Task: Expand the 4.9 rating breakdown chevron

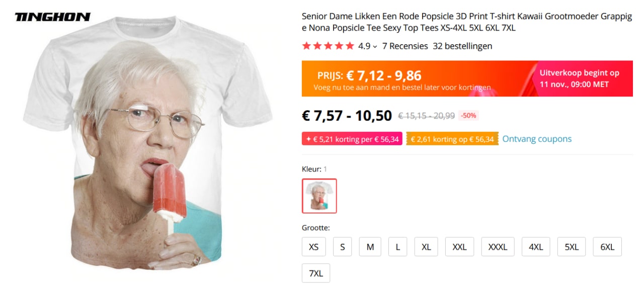Action: (375, 46)
